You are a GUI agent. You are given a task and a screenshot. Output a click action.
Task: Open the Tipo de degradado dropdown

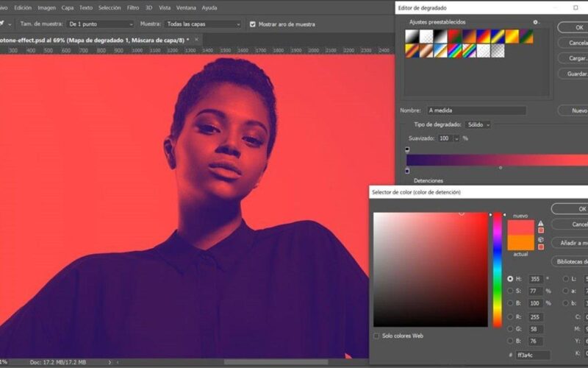click(x=478, y=125)
